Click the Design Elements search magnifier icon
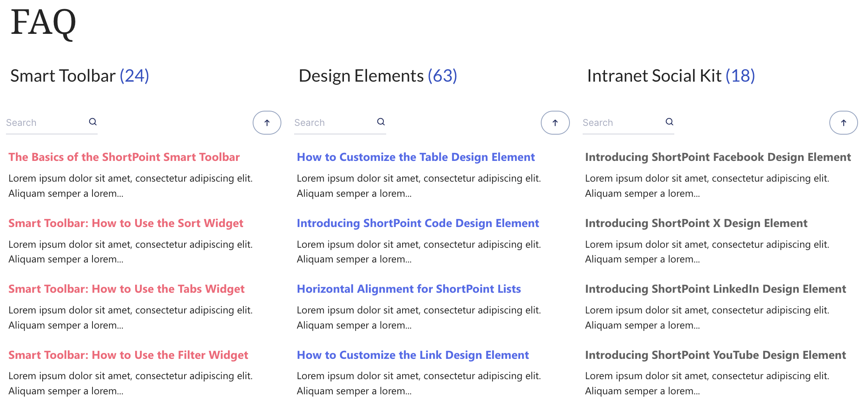This screenshot has height=415, width=868. pos(381,122)
